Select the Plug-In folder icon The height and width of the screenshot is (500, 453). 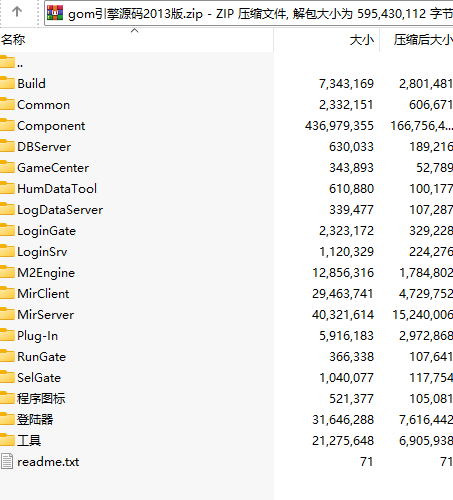7,335
